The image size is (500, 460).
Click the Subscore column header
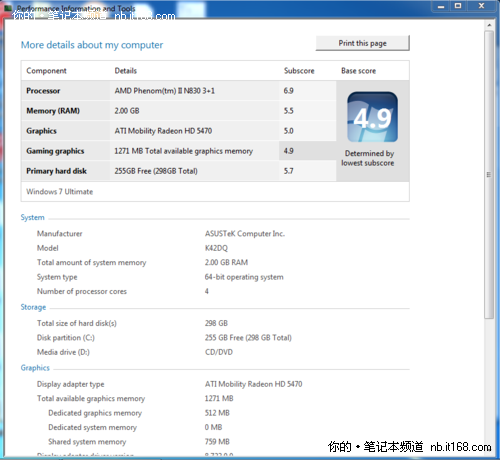click(299, 71)
